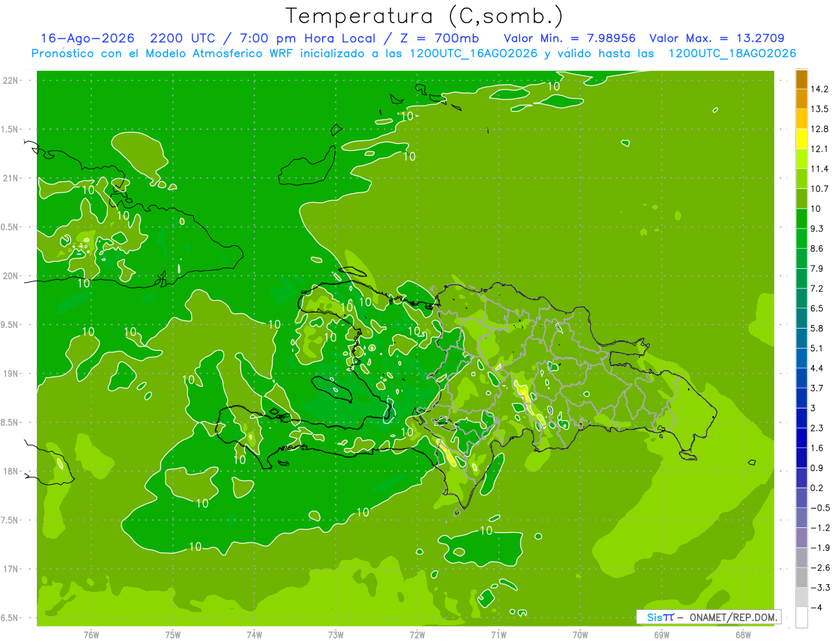Pick the yellow swatch between 12.1 and 12.8
The image size is (834, 644).
click(801, 139)
